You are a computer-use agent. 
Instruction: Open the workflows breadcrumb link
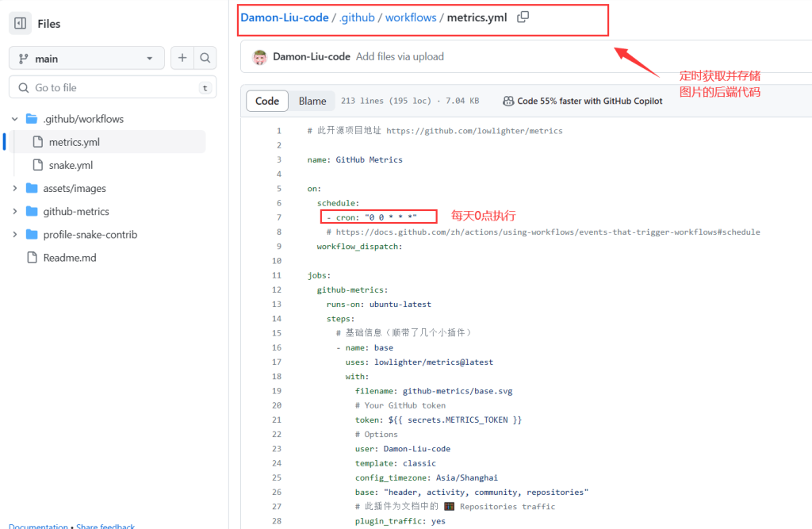click(411, 17)
